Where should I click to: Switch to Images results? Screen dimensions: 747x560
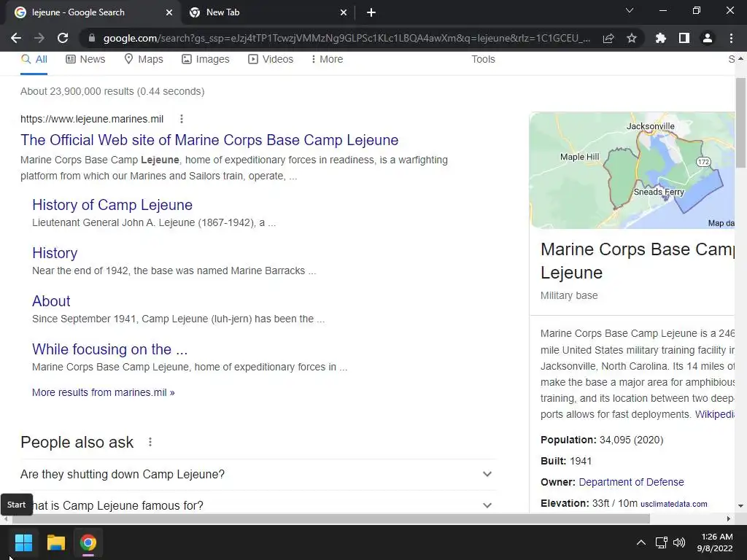[x=205, y=60]
